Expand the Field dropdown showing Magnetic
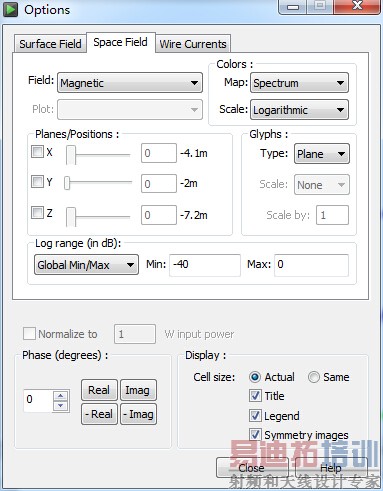This screenshot has height=491, width=383. [130, 83]
